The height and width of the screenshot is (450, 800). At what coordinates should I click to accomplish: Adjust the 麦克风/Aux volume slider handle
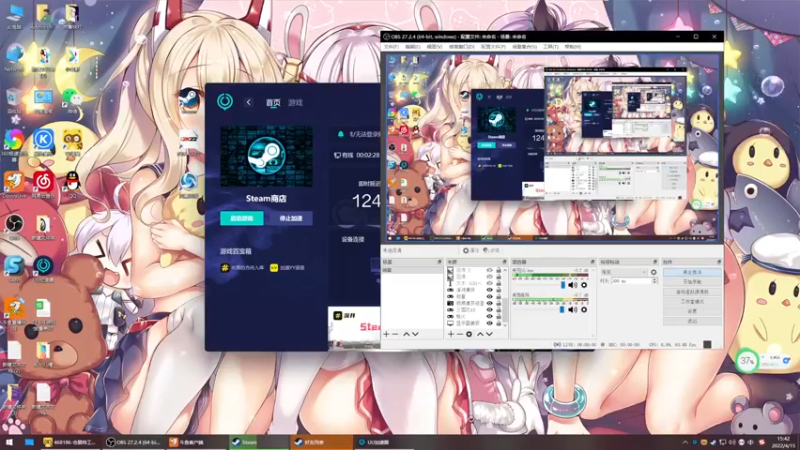(563, 285)
